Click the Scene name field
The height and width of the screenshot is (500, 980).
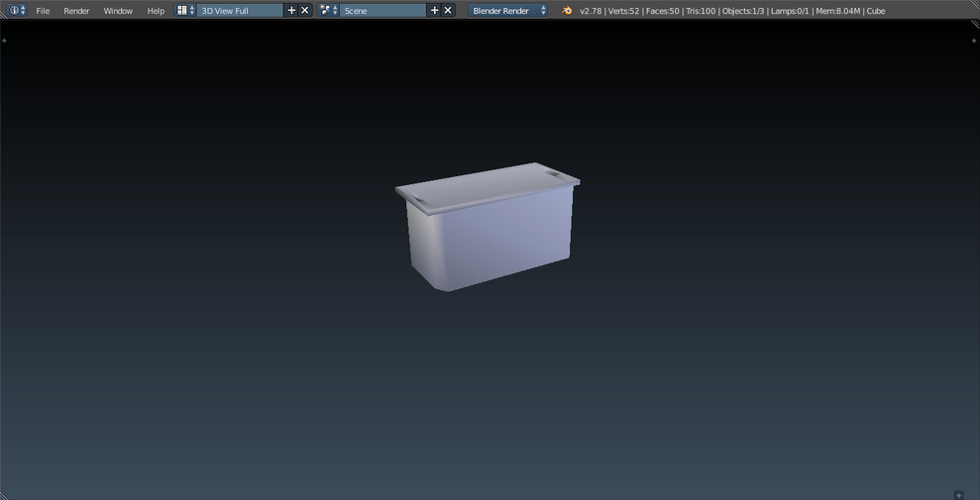pyautogui.click(x=382, y=11)
